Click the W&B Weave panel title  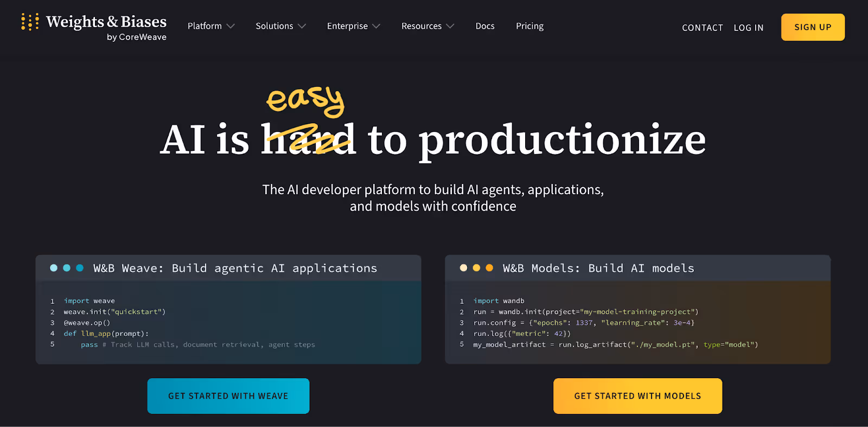[x=235, y=268]
